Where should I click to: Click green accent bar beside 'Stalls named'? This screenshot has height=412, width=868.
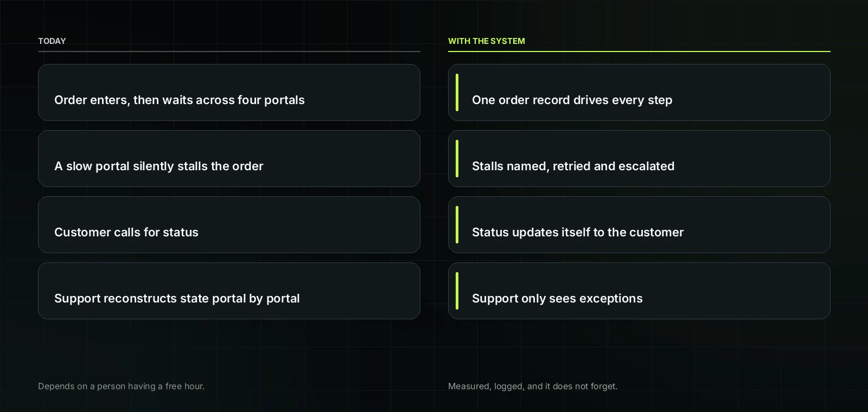[x=457, y=159]
